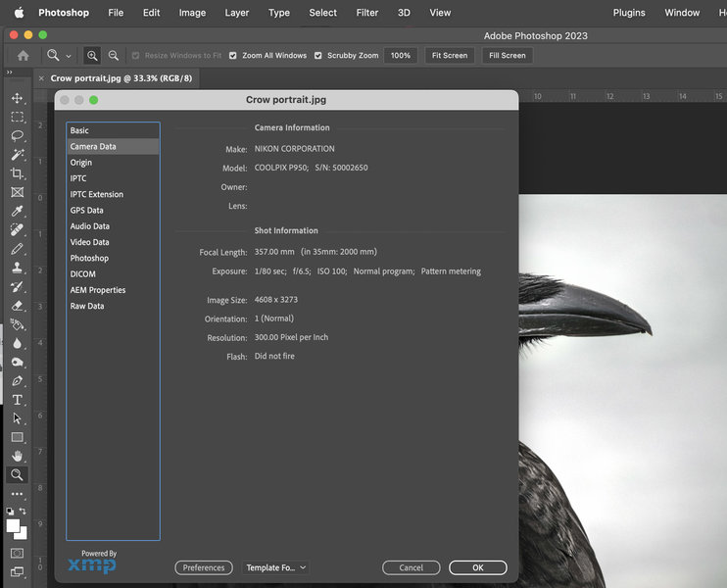Select the Zoom tool in the toolbar
The image size is (727, 588).
click(18, 475)
